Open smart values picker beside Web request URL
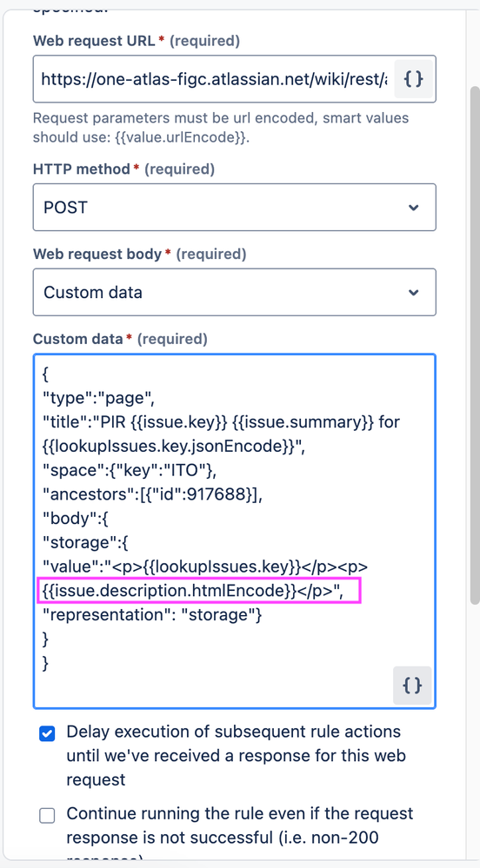The height and width of the screenshot is (868, 480). pos(414,79)
